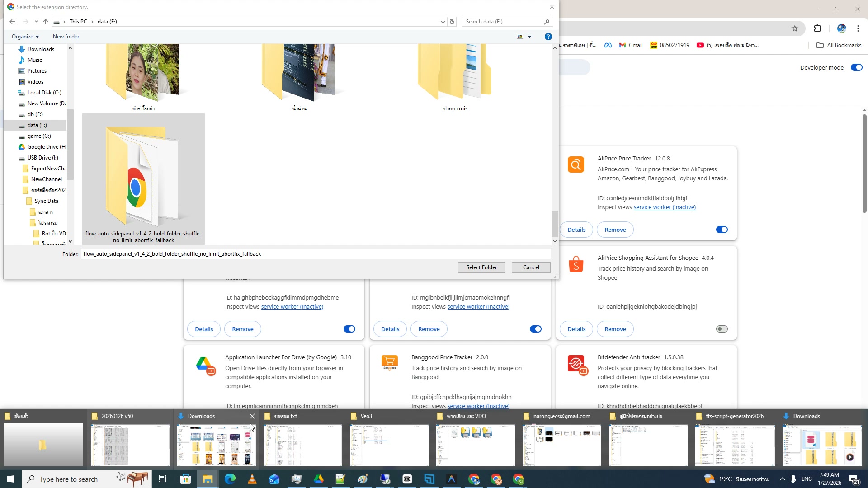Open the AliPrice service worker (Inactive) link
The width and height of the screenshot is (868, 488).
664,207
